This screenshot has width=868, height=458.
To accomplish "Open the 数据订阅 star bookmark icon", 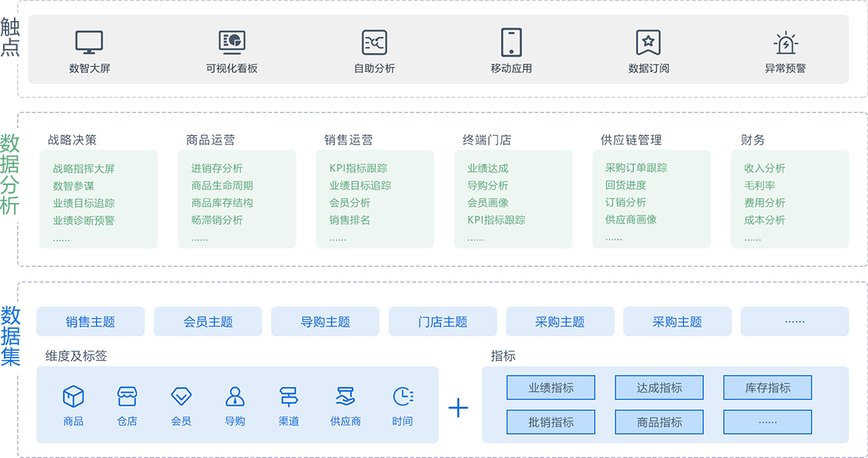I will (648, 42).
